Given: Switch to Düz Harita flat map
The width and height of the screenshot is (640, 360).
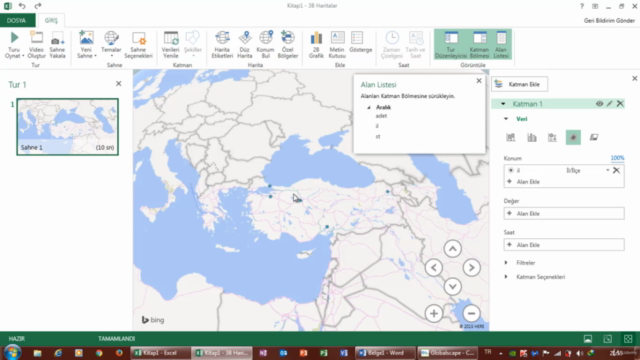Looking at the screenshot, I should tap(244, 44).
